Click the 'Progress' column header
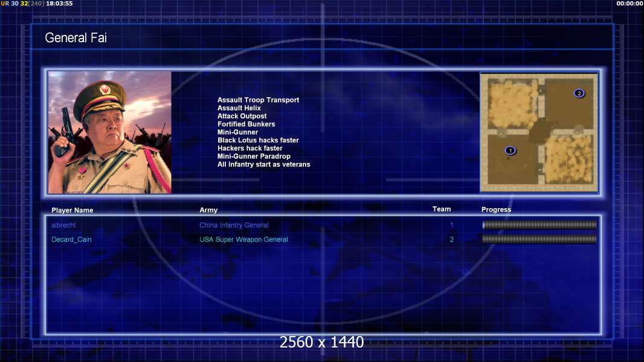 click(496, 209)
